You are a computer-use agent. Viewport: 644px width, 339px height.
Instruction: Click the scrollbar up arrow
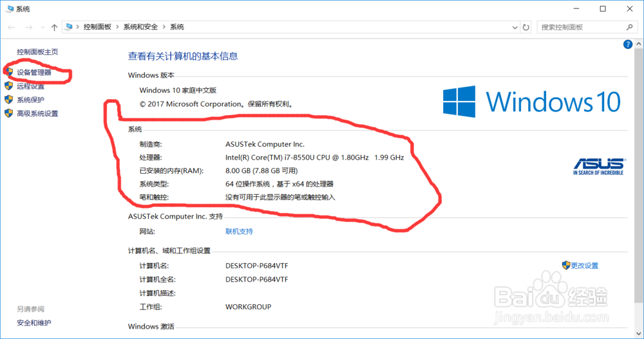click(639, 44)
